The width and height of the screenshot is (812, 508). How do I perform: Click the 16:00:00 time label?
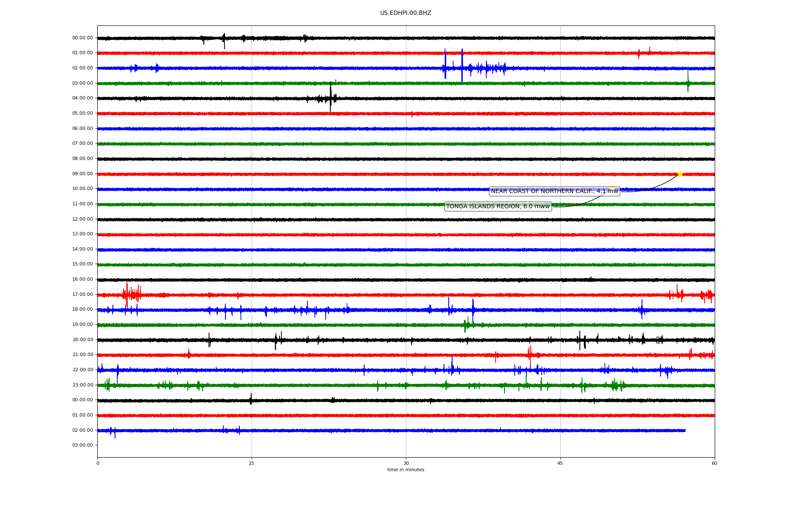click(82, 279)
